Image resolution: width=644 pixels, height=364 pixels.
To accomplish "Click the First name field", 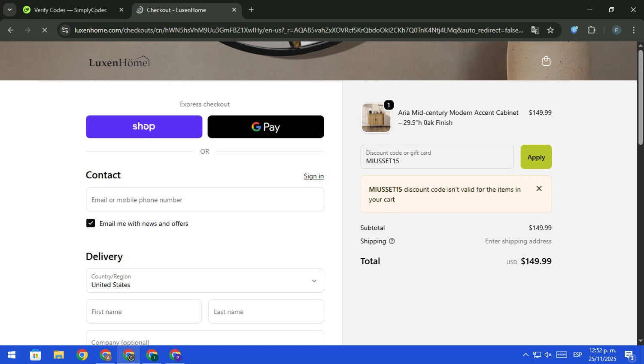I will (143, 312).
